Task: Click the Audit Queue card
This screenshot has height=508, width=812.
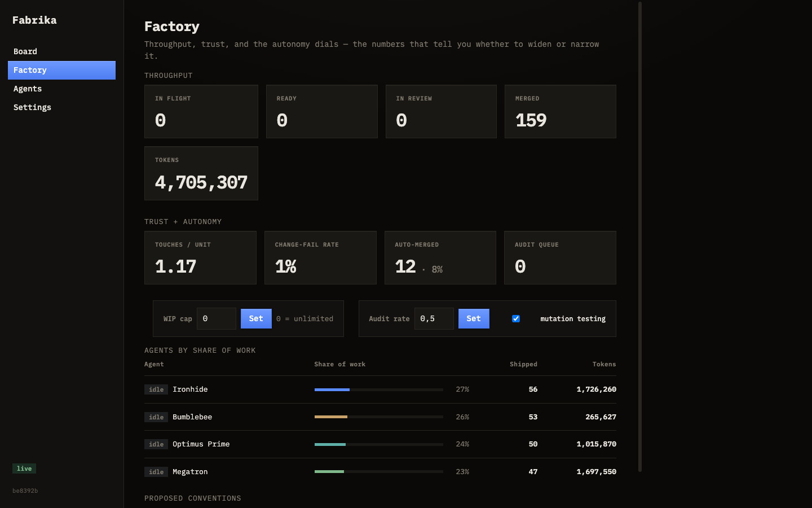Action: coord(560,258)
